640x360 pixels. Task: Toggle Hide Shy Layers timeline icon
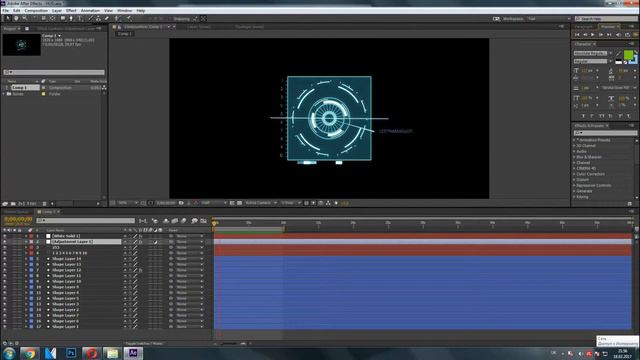[166, 221]
